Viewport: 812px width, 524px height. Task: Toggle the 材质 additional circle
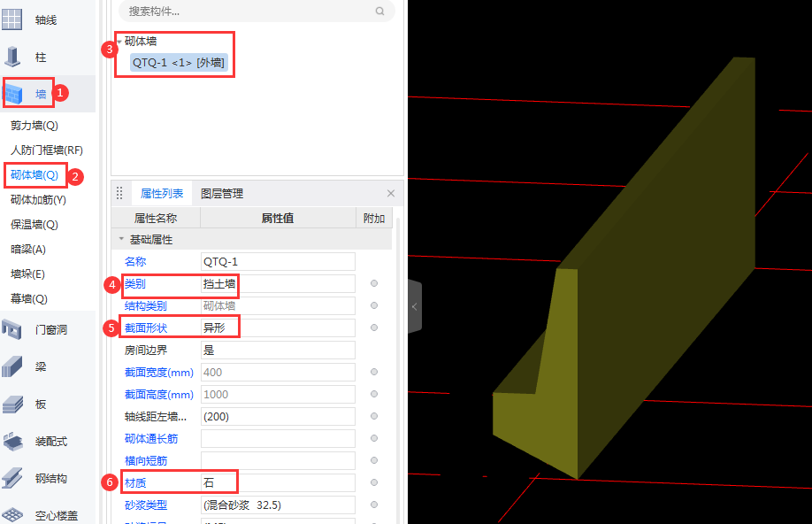[374, 482]
